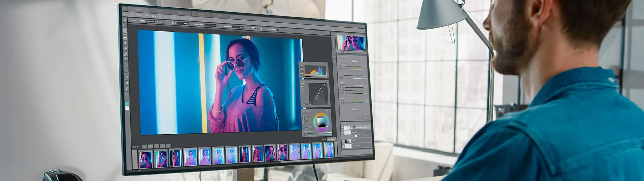Open the File menu
644x181 pixels.
click(125, 14)
